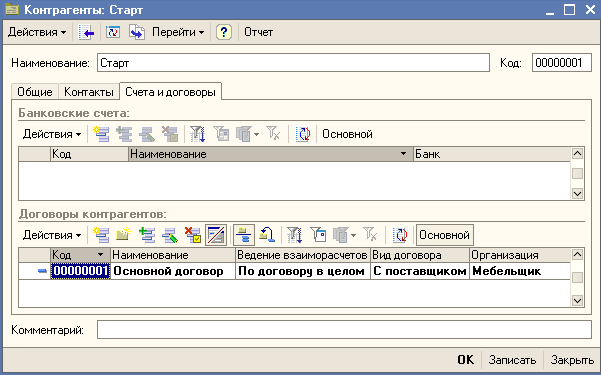Click the С поставщиком cell
Image resolution: width=601 pixels, height=375 pixels.
coord(420,271)
